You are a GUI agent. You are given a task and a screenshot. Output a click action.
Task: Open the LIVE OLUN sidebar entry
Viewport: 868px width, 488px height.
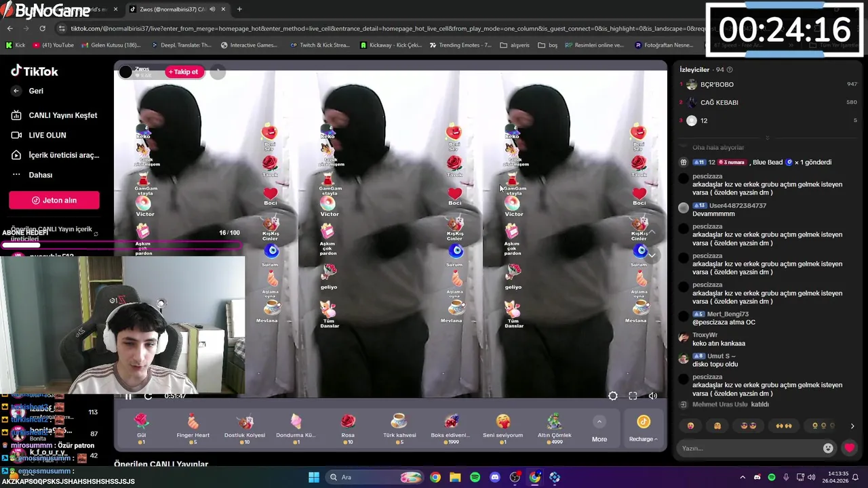(39, 135)
